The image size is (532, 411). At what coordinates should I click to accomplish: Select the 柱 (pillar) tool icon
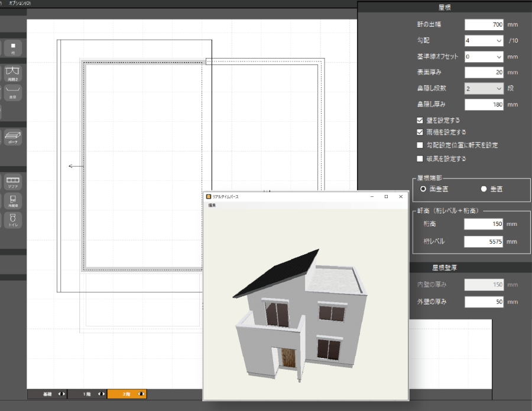(x=12, y=47)
